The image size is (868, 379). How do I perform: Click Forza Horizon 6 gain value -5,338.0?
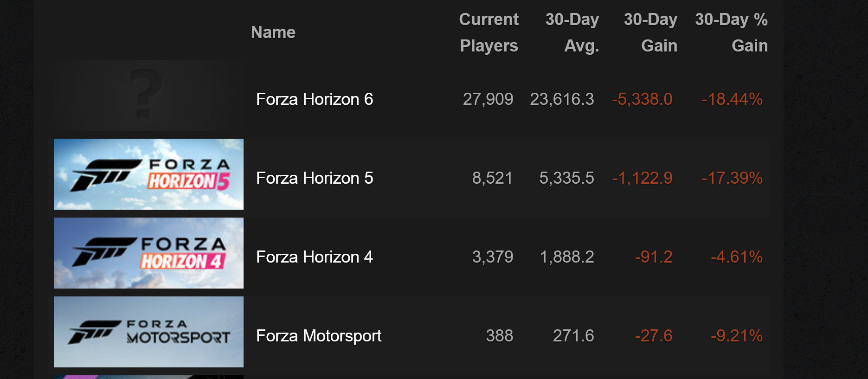pyautogui.click(x=642, y=99)
